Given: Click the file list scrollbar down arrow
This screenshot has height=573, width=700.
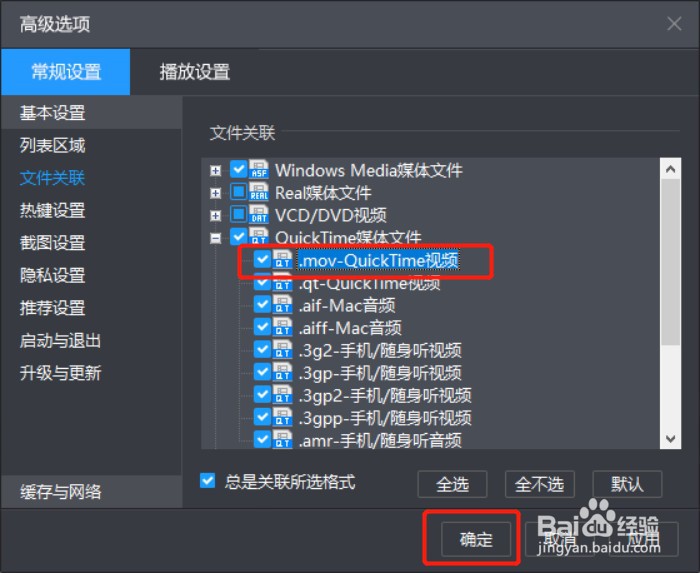Looking at the screenshot, I should tap(670, 439).
